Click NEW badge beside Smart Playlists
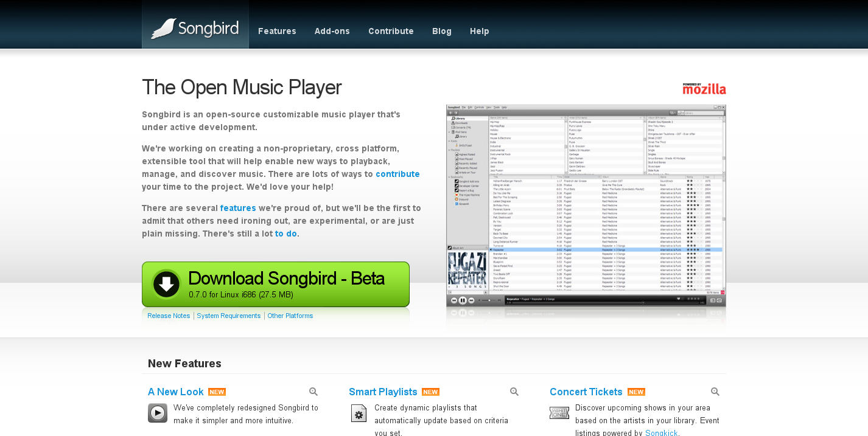Viewport: 868px width, 436px height. (430, 392)
